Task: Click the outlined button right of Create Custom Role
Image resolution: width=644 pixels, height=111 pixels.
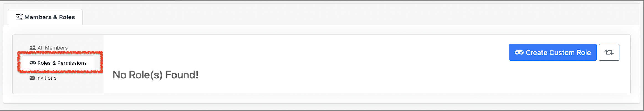Action: (609, 52)
